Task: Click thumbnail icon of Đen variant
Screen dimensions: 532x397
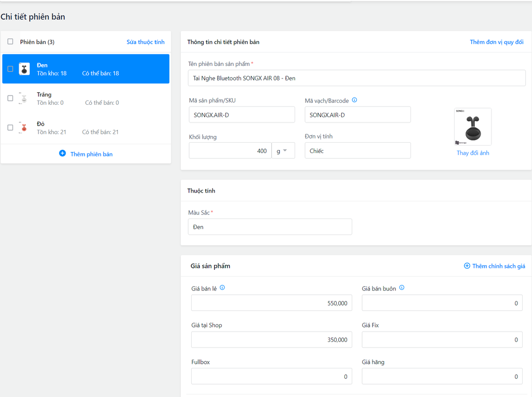Action: [x=24, y=69]
